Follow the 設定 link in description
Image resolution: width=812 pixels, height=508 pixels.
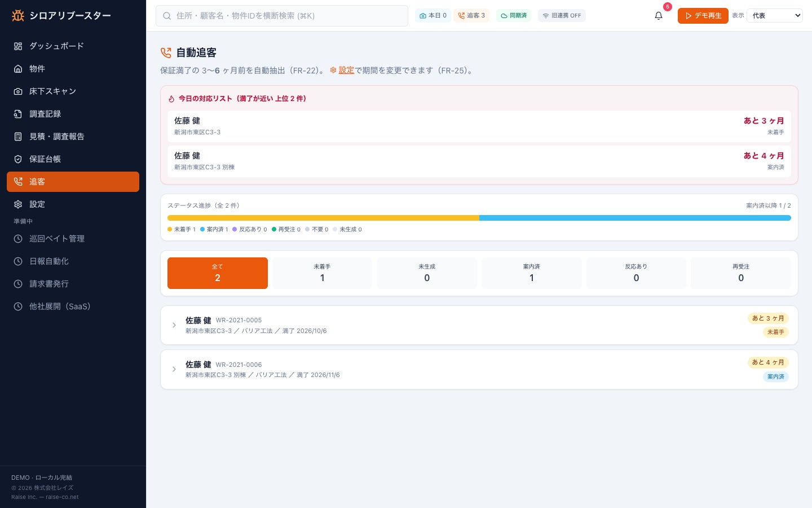click(346, 70)
